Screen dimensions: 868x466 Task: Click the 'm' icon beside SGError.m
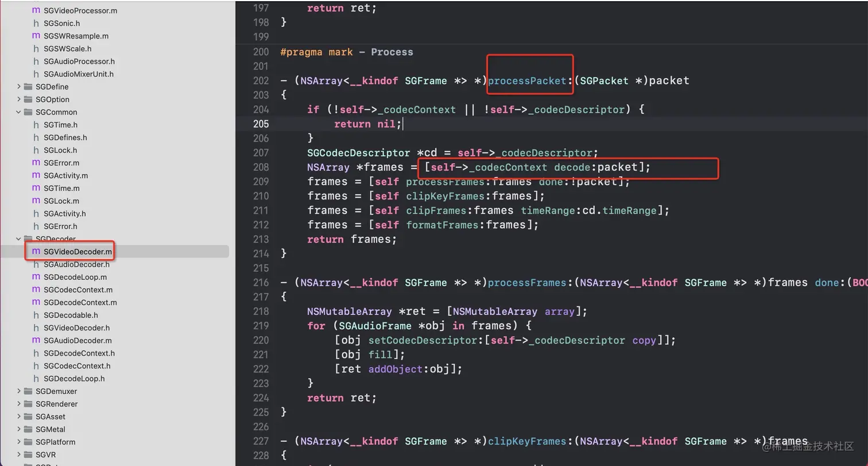pos(36,163)
